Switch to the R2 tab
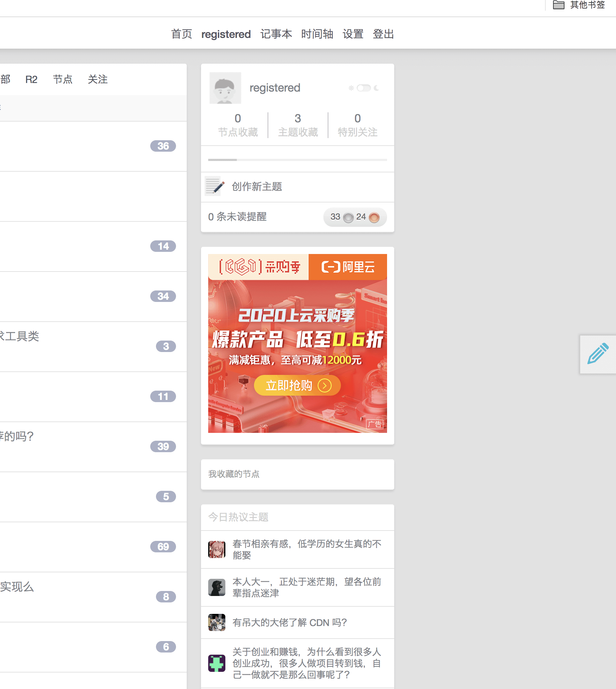Image resolution: width=616 pixels, height=689 pixels. 31,79
